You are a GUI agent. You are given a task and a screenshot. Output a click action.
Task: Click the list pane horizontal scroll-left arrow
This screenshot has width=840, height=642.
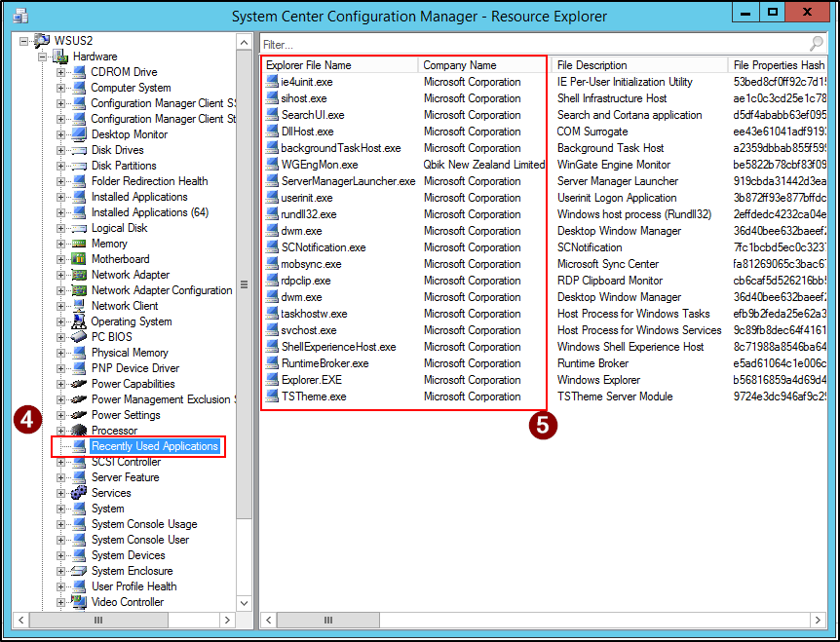(268, 620)
